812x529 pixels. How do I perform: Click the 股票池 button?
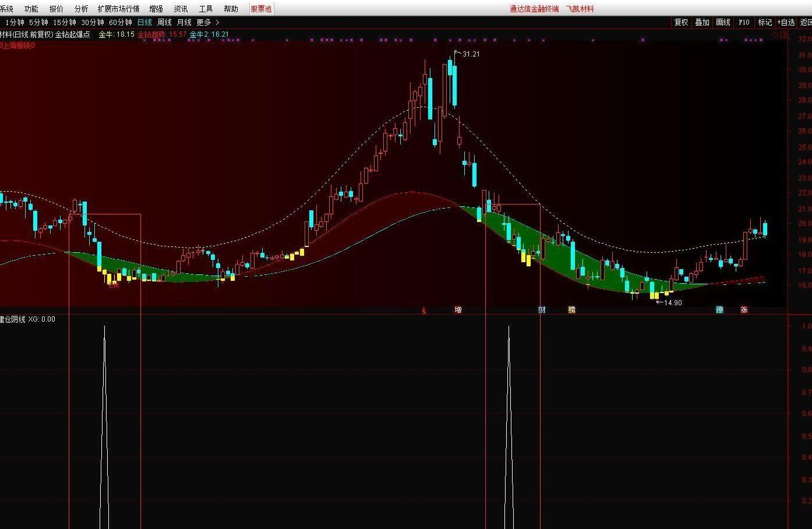coord(262,9)
